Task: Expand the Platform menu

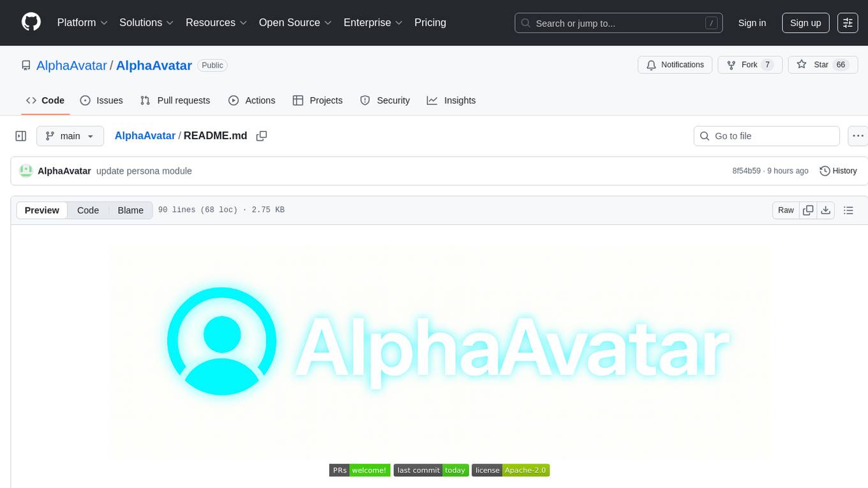Action: pyautogui.click(x=82, y=22)
